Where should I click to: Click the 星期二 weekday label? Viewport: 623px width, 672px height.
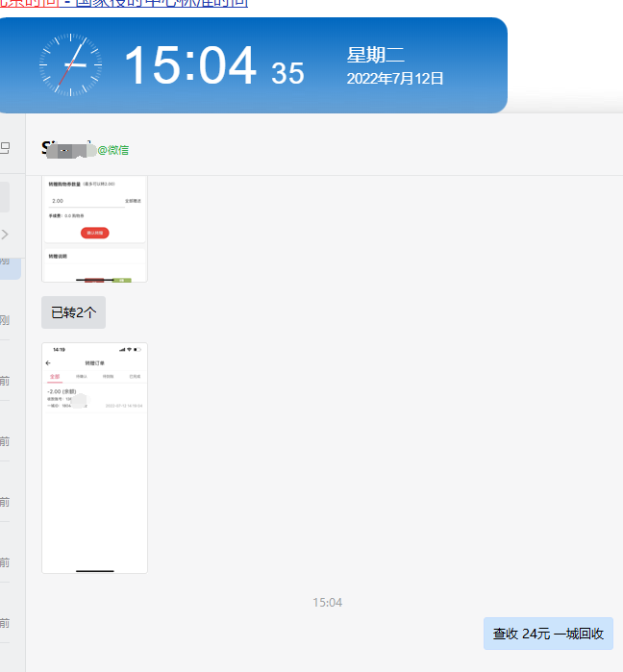tap(375, 55)
